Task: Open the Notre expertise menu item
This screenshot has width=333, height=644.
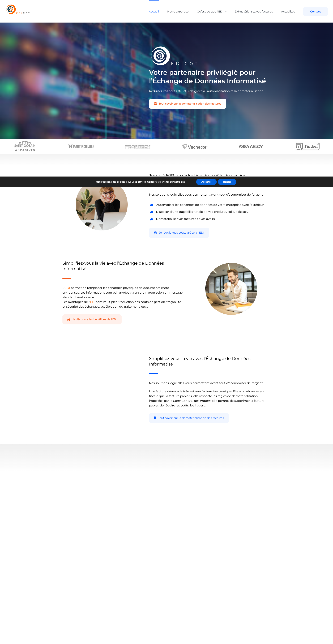Action: coord(178,11)
